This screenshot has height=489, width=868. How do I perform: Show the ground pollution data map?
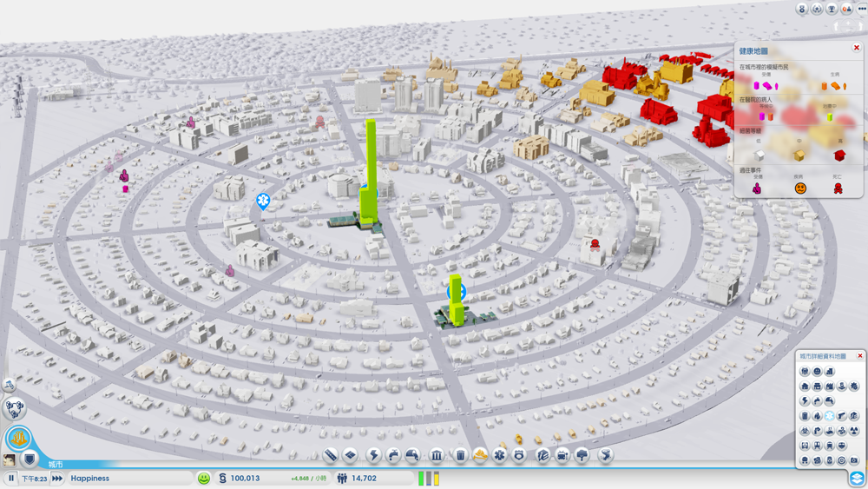click(829, 430)
